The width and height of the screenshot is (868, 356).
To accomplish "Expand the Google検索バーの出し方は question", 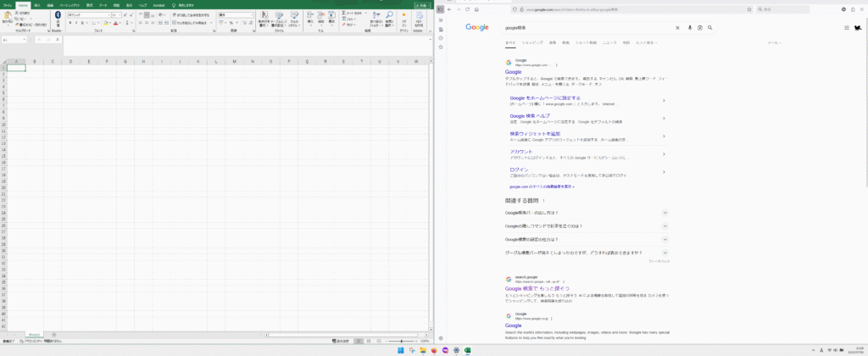I will click(x=587, y=213).
